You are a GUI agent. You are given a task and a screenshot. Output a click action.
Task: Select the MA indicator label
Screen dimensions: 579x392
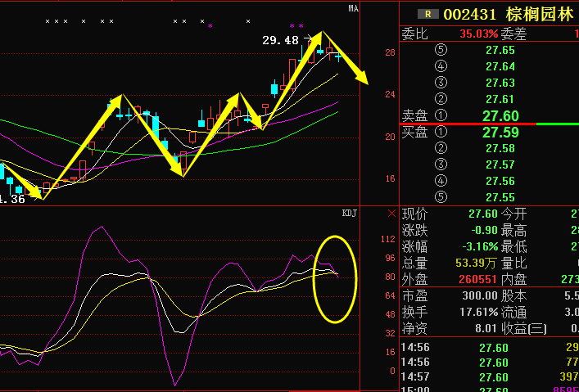point(354,8)
